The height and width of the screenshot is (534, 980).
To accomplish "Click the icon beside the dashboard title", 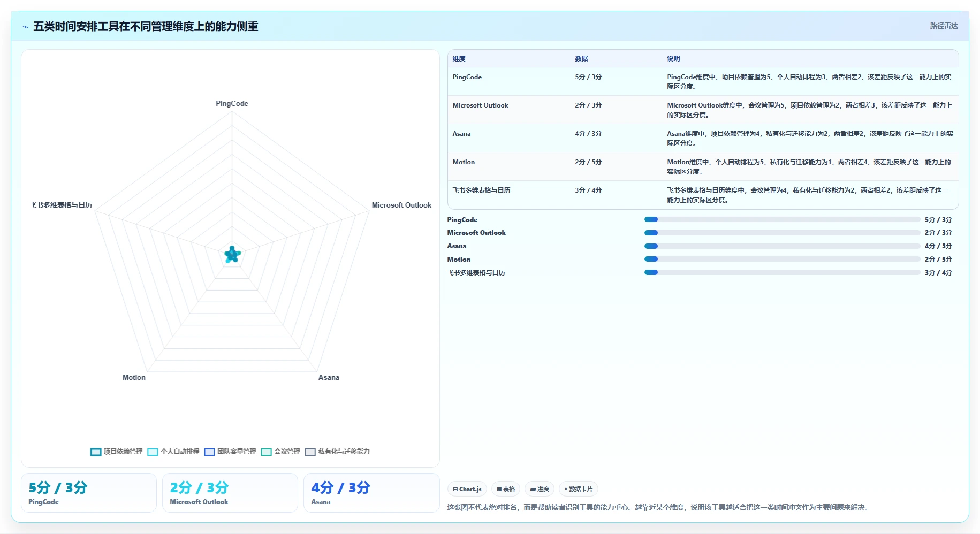I will (x=25, y=27).
